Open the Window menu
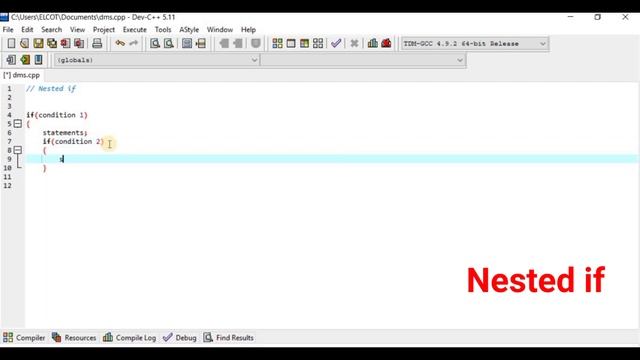 220,30
